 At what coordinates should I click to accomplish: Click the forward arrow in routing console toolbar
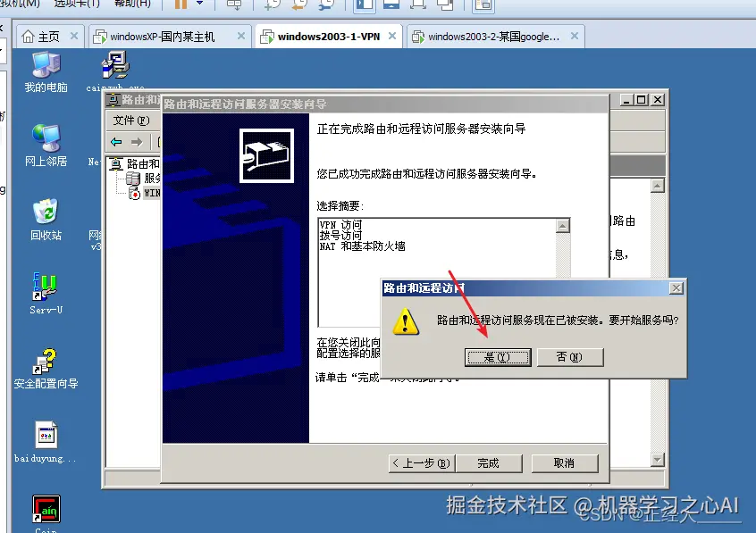click(137, 142)
